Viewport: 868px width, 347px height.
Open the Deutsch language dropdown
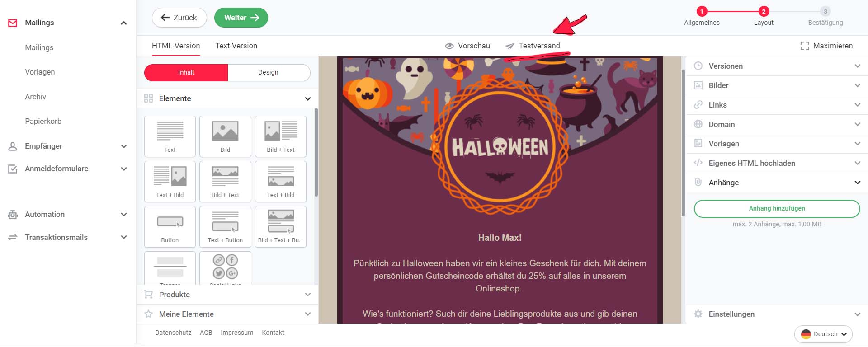tap(823, 334)
